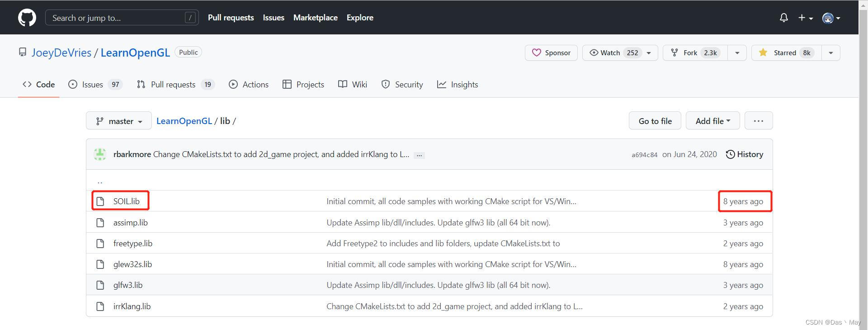Open the irrKlang.lib row commit message
Image resolution: width=868 pixels, height=330 pixels.
pyautogui.click(x=454, y=306)
